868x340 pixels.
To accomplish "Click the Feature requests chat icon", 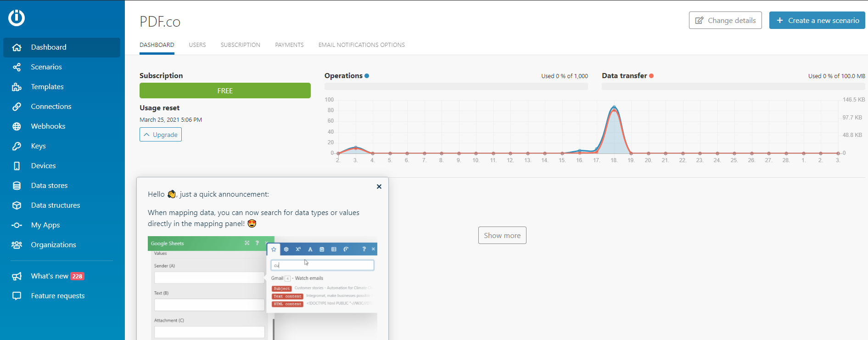I will [17, 296].
